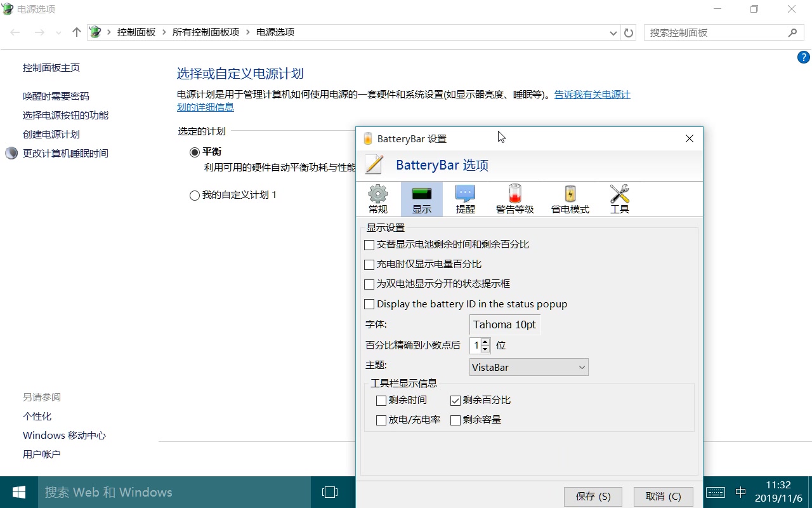The width and height of the screenshot is (812, 508).
Task: Click the BatteryBar title bar battery icon
Action: coord(368,138)
